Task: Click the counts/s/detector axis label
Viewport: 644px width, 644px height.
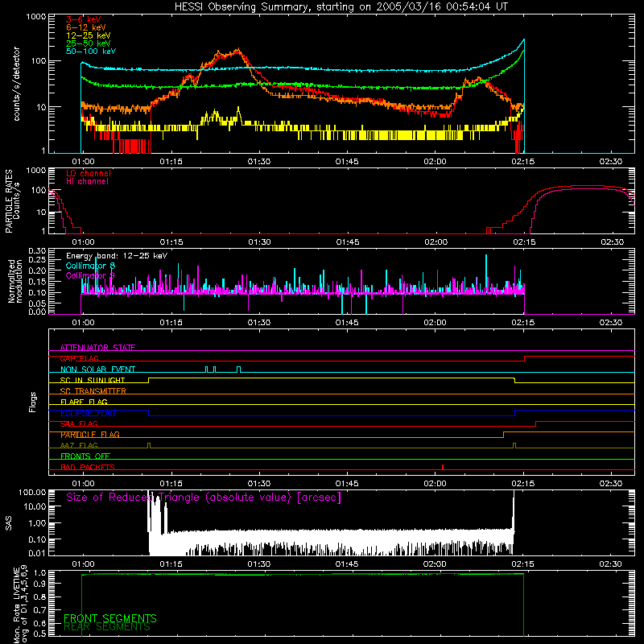Action: [x=17, y=84]
